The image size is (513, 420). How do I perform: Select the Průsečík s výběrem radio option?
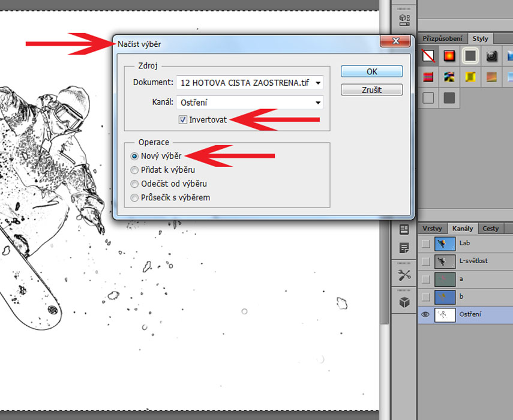point(134,198)
